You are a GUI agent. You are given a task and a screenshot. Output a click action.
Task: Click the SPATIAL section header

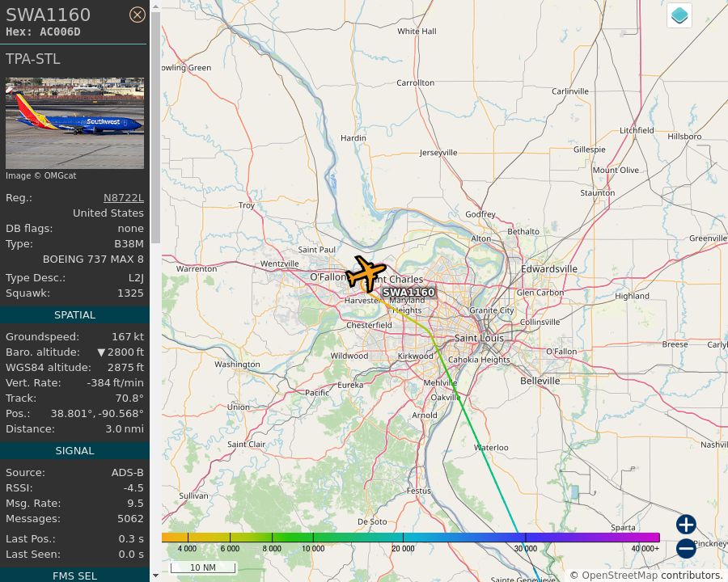pyautogui.click(x=74, y=314)
